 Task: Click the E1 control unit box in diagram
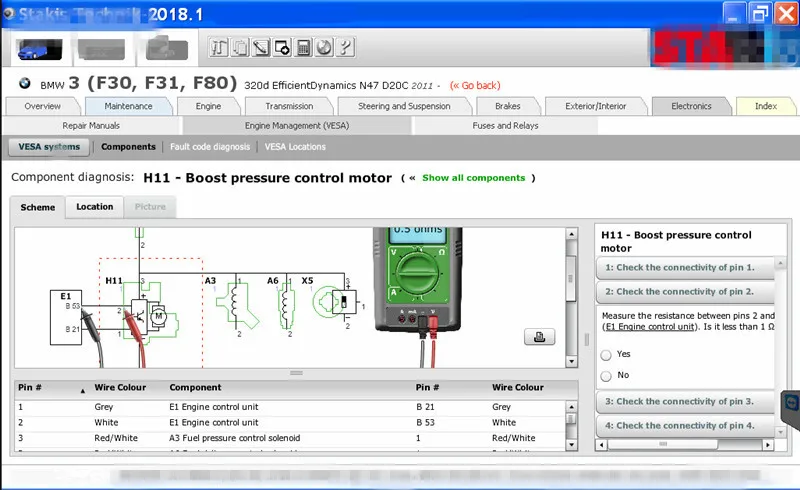66,317
